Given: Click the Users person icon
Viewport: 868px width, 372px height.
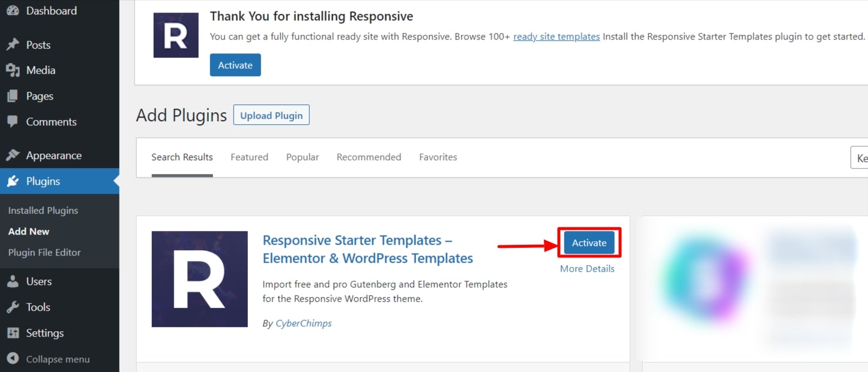Looking at the screenshot, I should [13, 281].
